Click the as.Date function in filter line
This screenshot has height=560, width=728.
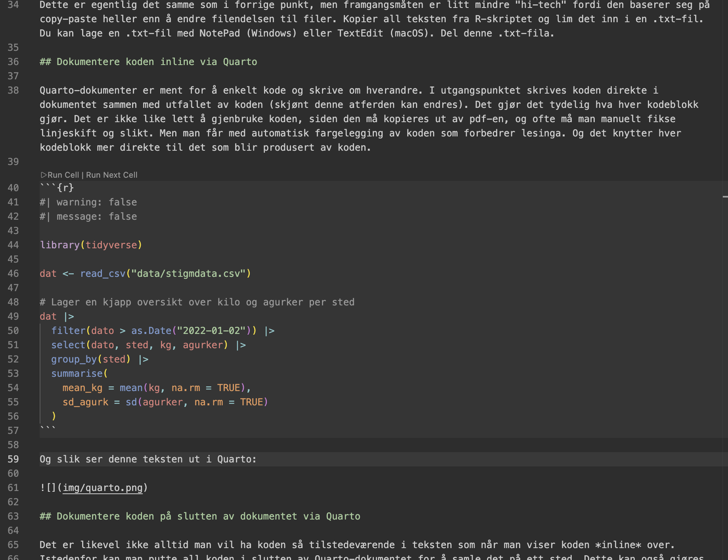coord(151,331)
